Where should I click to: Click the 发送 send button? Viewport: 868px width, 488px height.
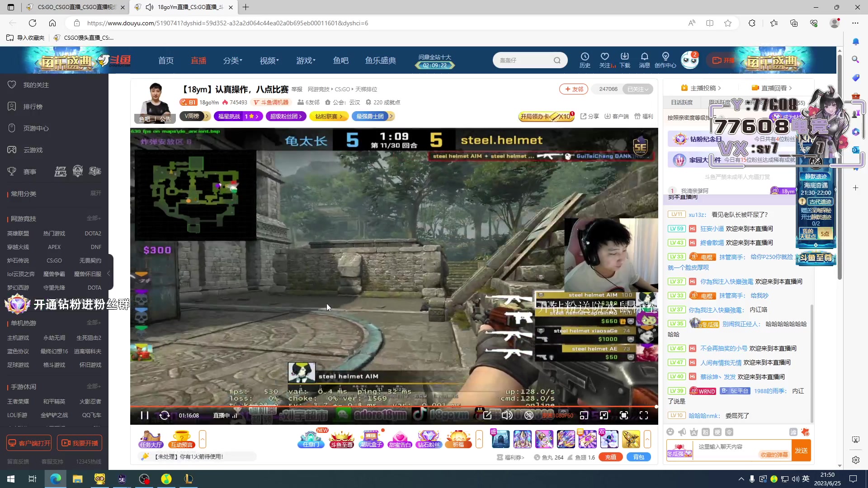click(802, 450)
